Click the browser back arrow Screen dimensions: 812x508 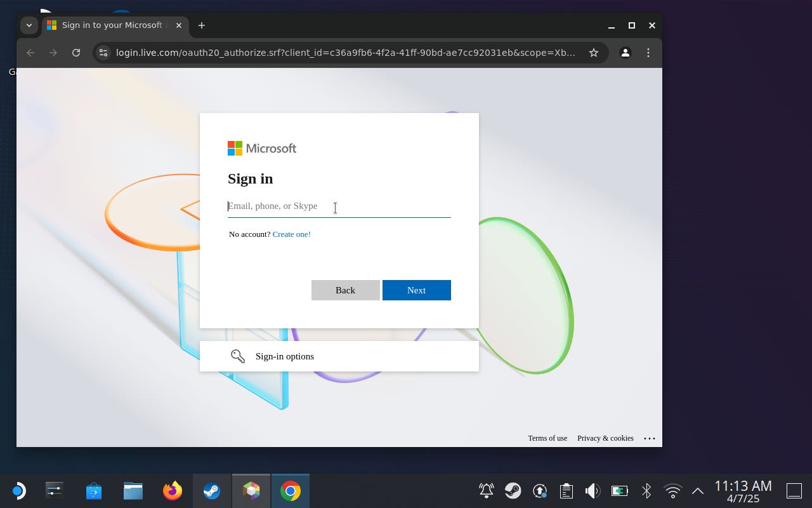point(30,53)
